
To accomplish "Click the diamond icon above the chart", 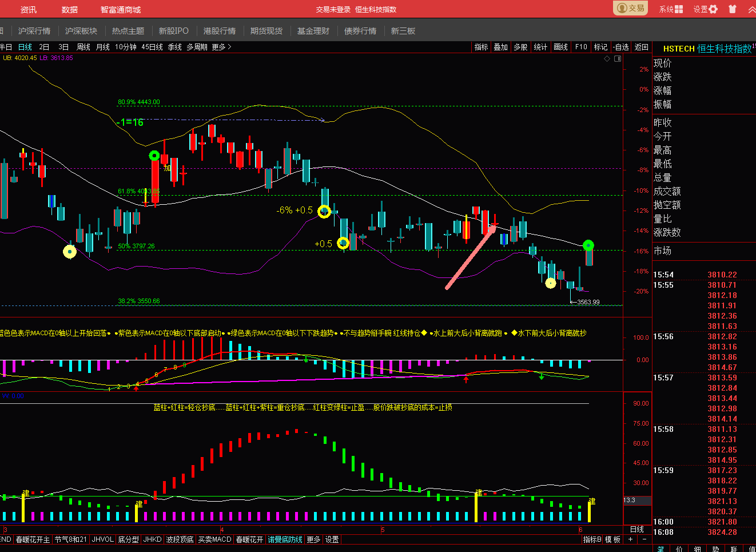I will (607, 58).
